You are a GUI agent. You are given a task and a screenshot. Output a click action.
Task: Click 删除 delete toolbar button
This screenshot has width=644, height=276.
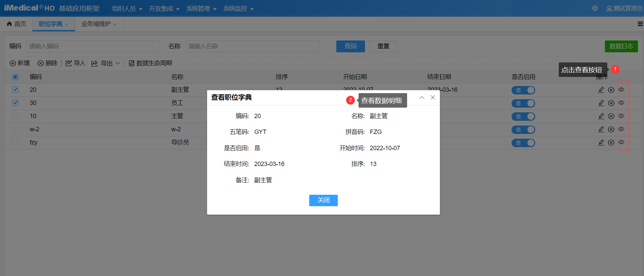[x=48, y=63]
